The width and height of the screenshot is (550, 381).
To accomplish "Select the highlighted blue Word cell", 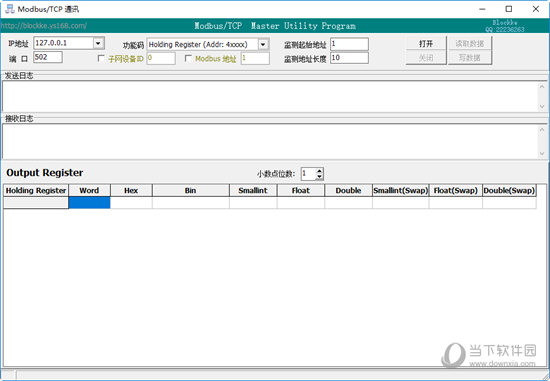I will [x=89, y=203].
